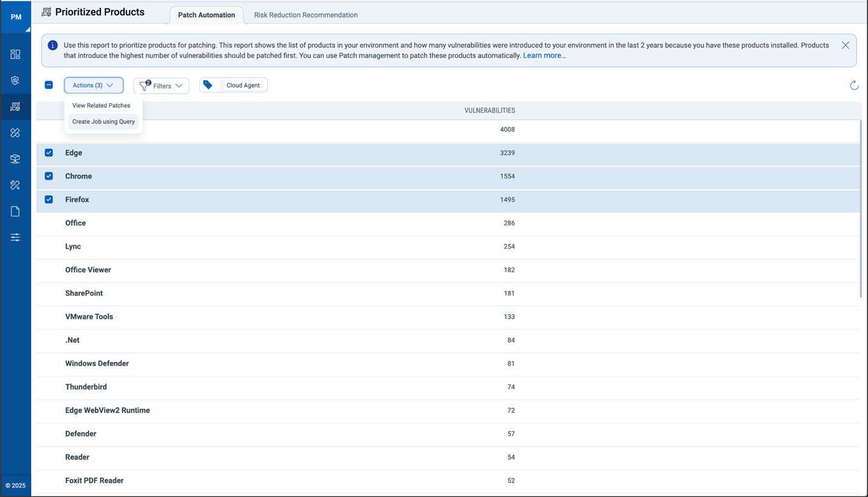The width and height of the screenshot is (868, 497).
Task: Open the tools and ruler sidebar icon
Action: pos(16,185)
